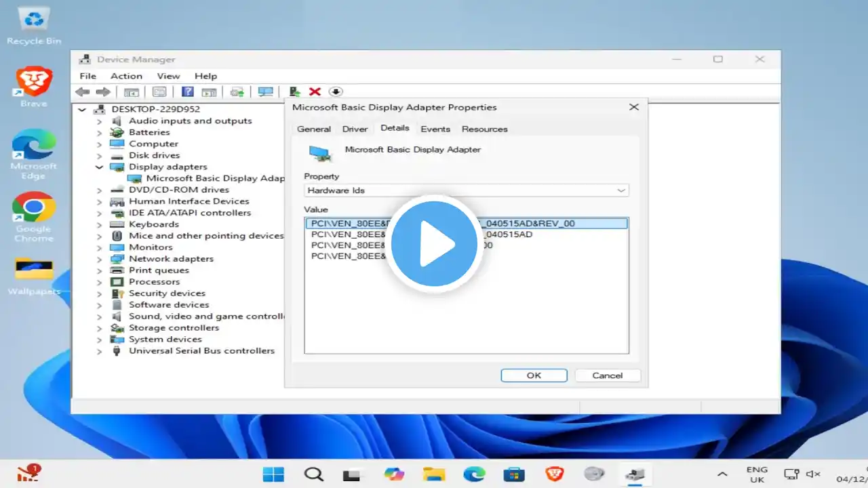Viewport: 868px width, 488px height.
Task: Click the Scan for hardware changes icon
Action: 266,91
